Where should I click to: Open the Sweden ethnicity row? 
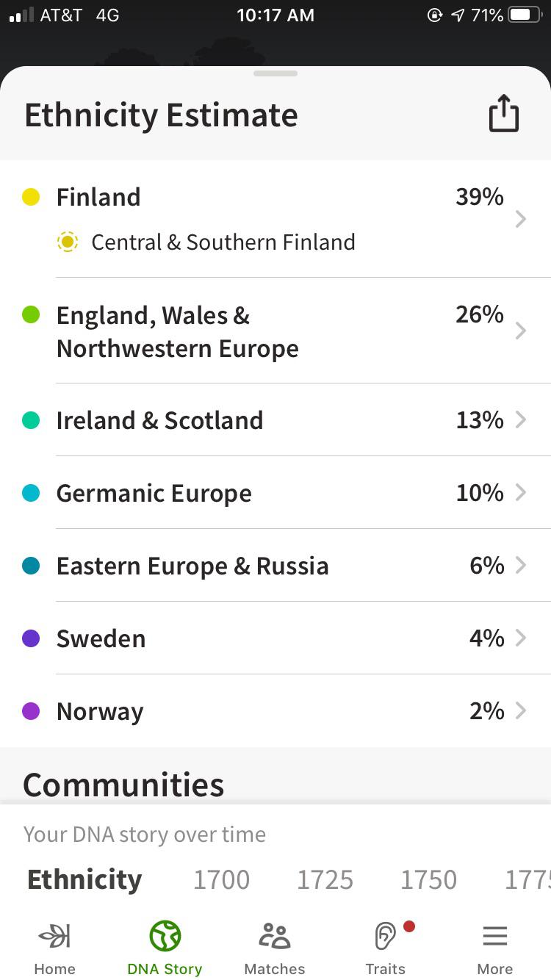(101, 638)
